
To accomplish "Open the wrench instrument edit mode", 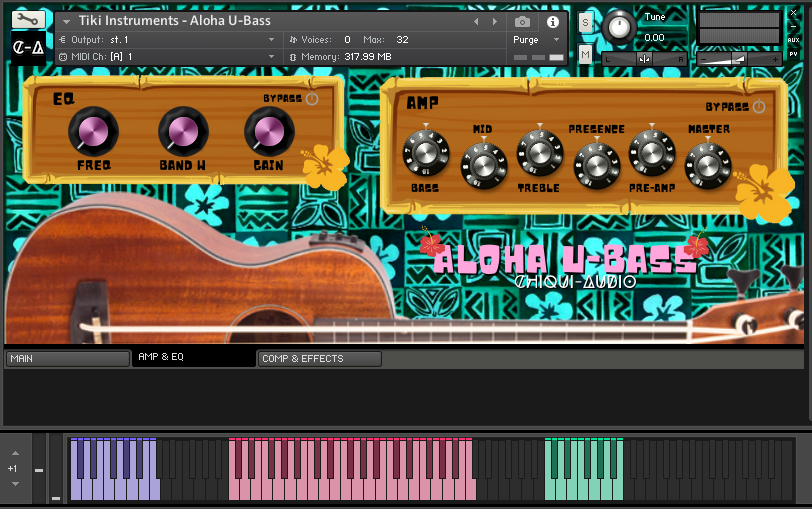I will pyautogui.click(x=29, y=19).
